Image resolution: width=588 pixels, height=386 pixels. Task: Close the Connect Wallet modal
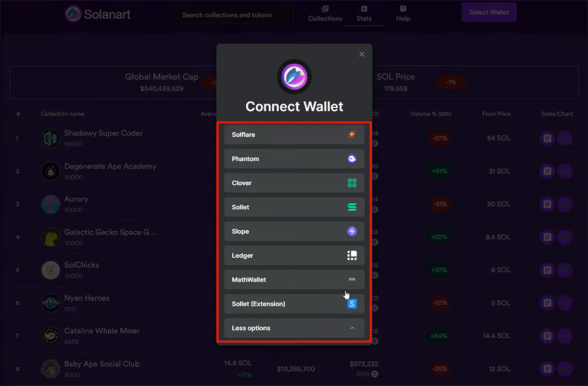362,54
